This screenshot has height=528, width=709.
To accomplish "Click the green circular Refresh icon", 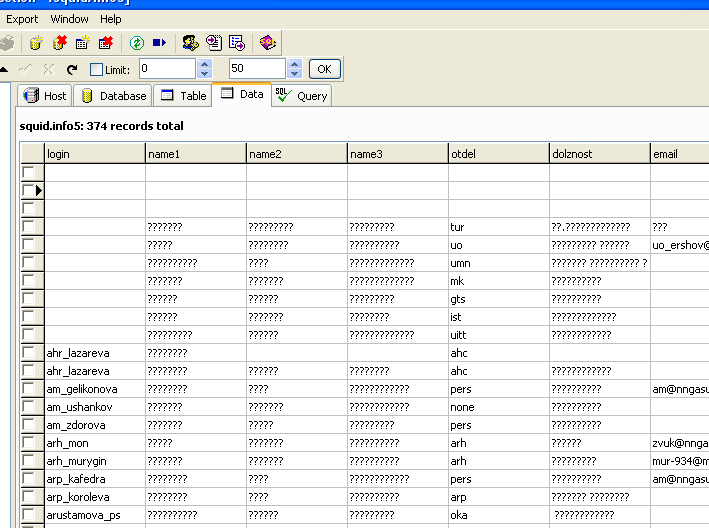I will pos(137,43).
